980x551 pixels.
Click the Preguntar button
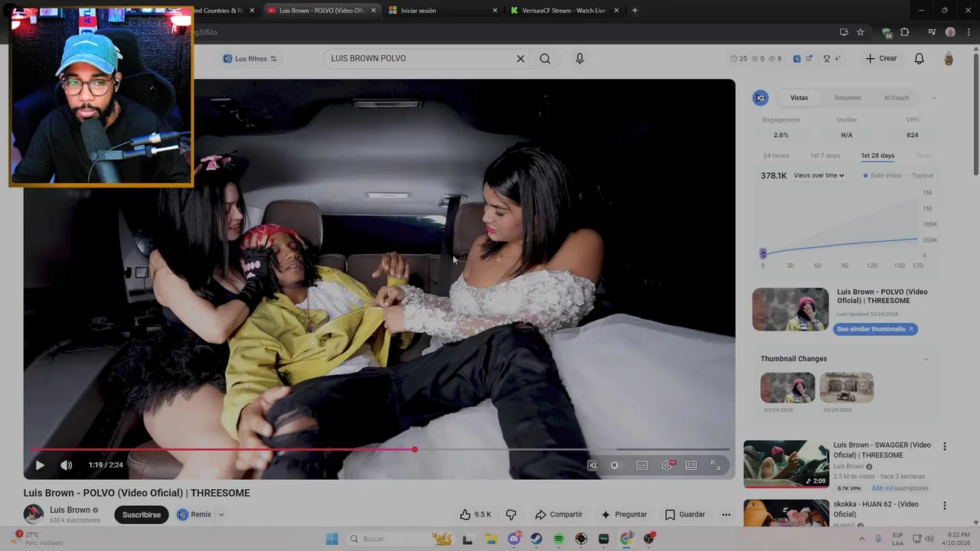[x=624, y=514]
